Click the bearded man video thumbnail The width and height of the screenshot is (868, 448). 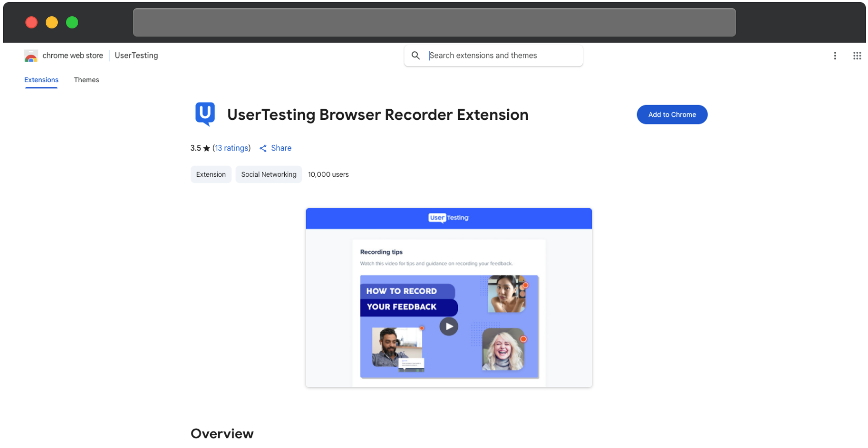click(x=398, y=349)
